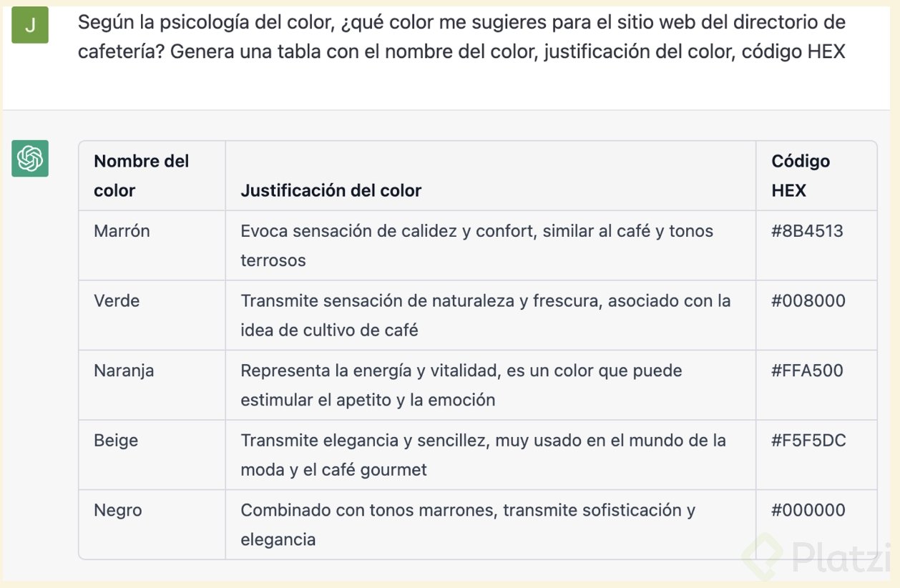Click the user prompt about psicología del color

[x=461, y=37]
